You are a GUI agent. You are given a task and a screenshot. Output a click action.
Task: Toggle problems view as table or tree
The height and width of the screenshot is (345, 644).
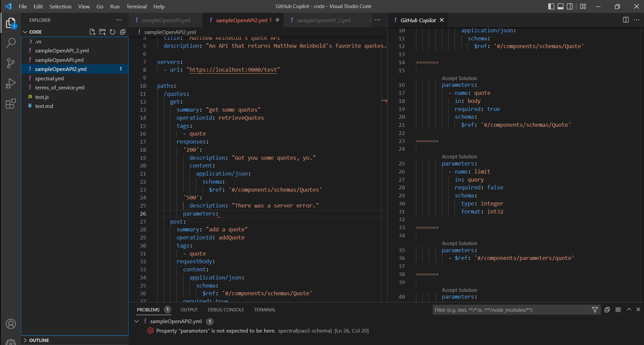tap(618, 310)
